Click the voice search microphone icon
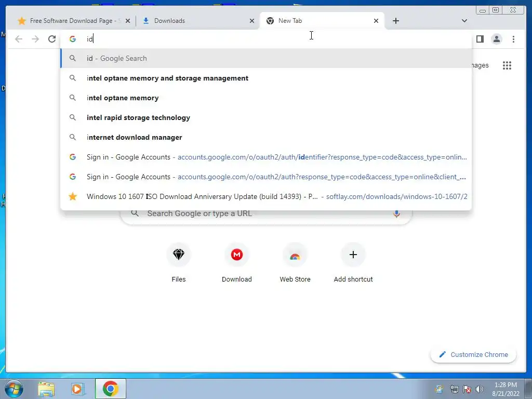 [396, 214]
